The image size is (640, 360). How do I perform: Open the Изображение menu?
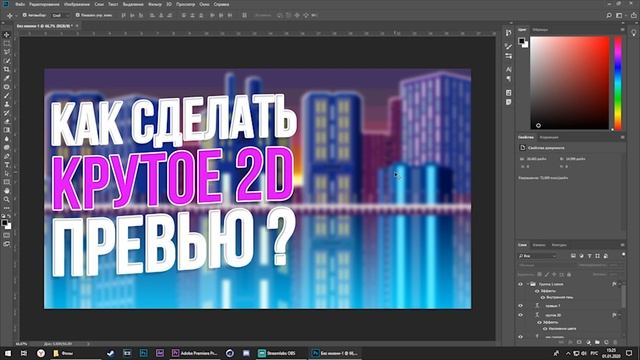pyautogui.click(x=77, y=4)
